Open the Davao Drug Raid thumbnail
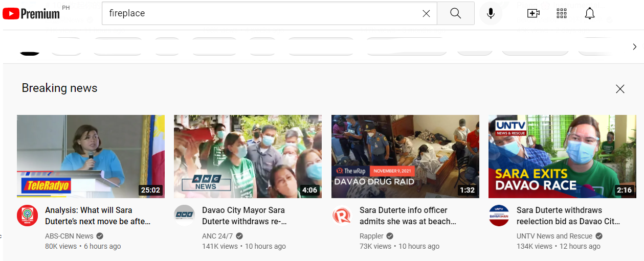Screen dimensions: 644x261 (x=405, y=156)
